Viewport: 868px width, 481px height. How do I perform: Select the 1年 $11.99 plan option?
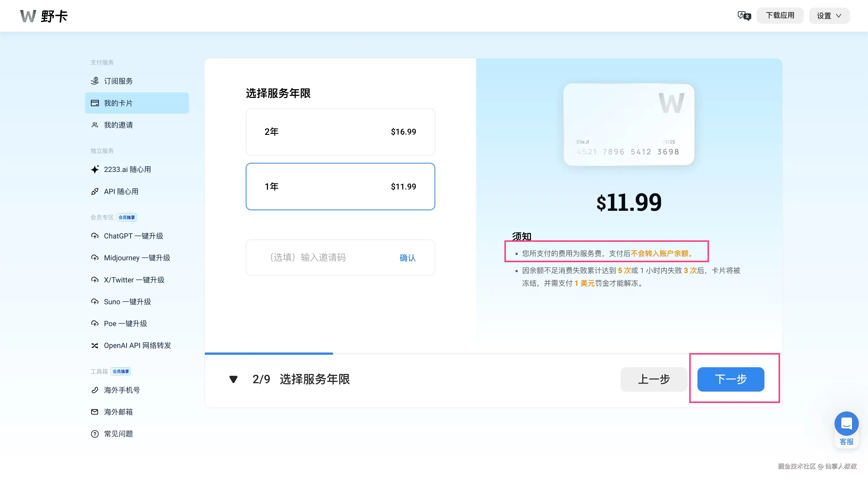pos(340,186)
